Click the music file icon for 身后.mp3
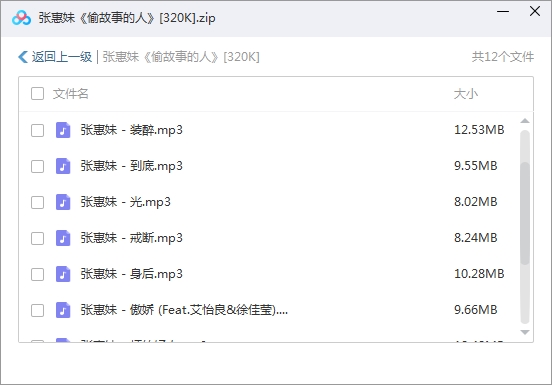The width and height of the screenshot is (552, 385). tap(63, 274)
